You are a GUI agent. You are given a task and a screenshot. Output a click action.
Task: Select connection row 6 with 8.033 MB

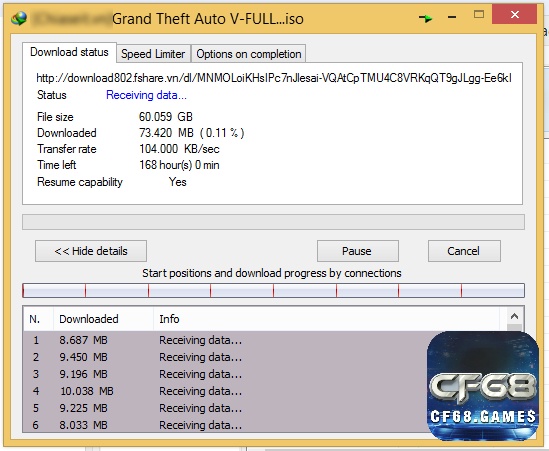click(x=226, y=425)
